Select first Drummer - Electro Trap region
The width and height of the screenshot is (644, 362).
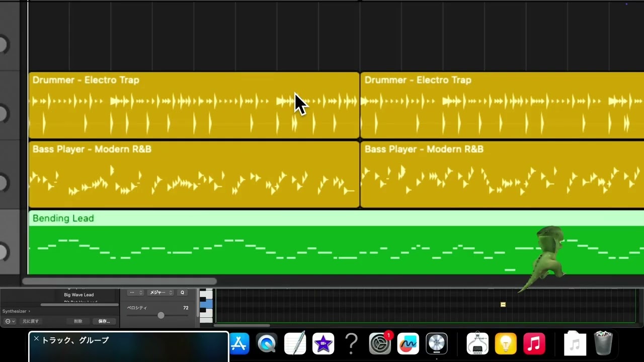(194, 105)
